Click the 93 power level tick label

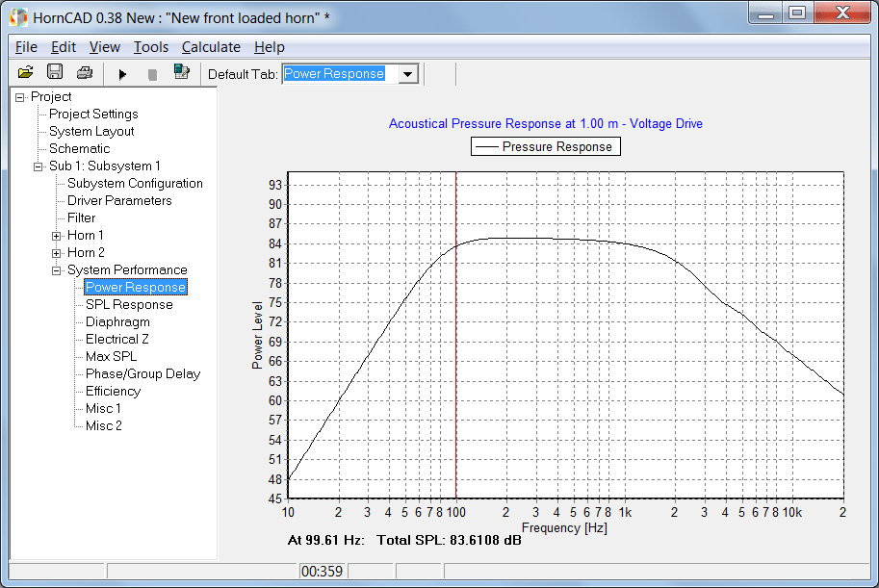pyautogui.click(x=275, y=185)
